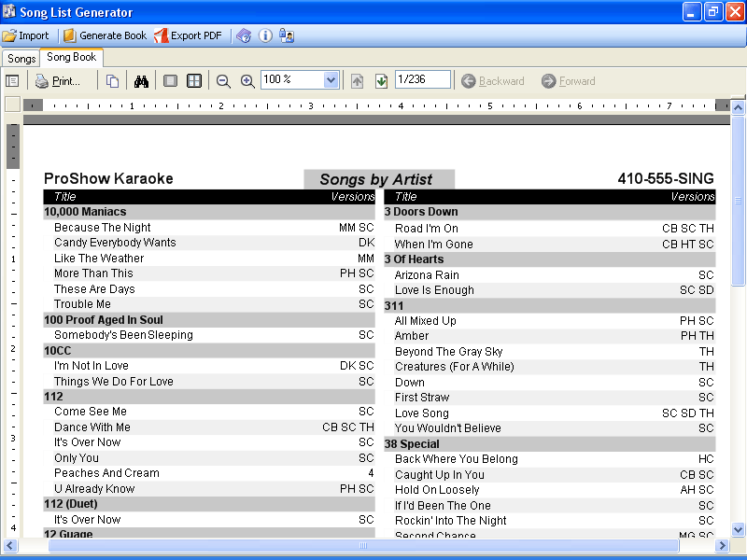This screenshot has height=560, width=747.
Task: Click the "Like The Weather" row
Action: (209, 259)
